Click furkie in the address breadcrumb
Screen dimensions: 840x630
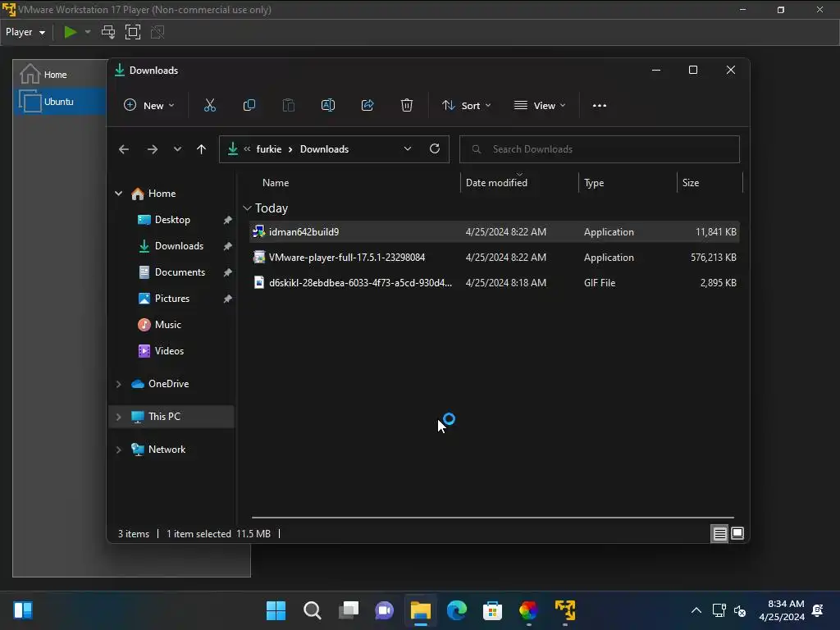[269, 149]
